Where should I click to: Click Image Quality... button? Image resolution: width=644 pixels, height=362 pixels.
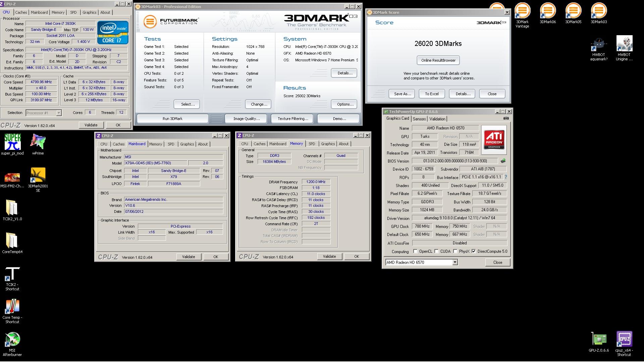247,119
